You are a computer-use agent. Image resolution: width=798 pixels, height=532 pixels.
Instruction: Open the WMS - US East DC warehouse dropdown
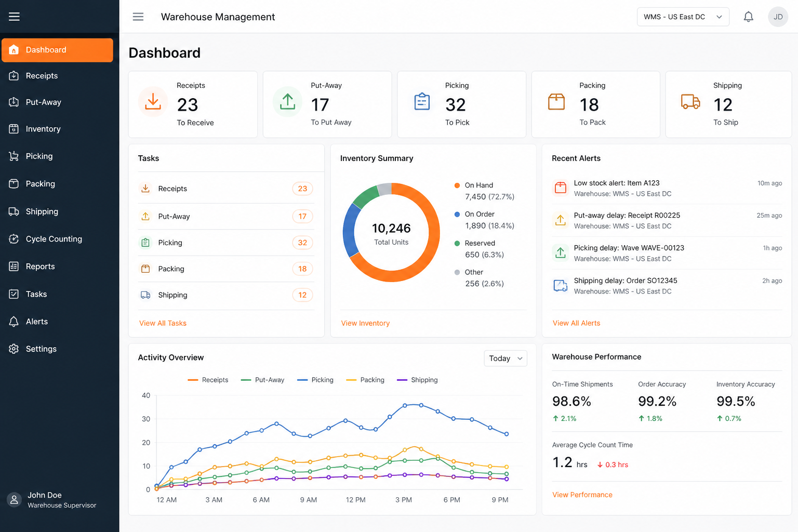point(683,17)
